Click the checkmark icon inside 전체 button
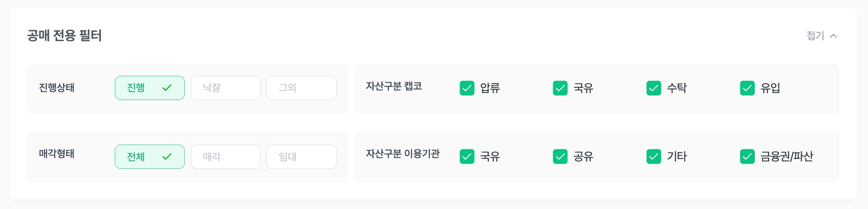Screen dimensions: 868x209 167,157
